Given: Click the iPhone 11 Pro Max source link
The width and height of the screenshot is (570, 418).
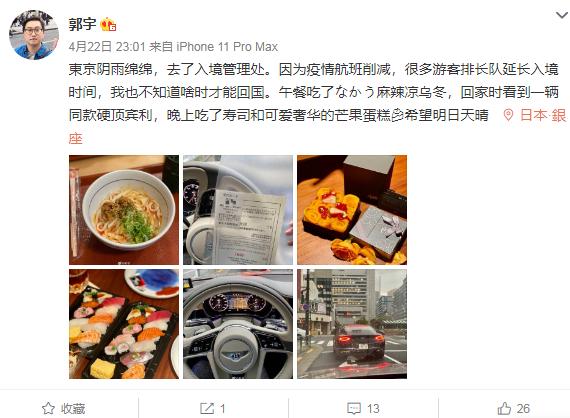Looking at the screenshot, I should coord(227,47).
